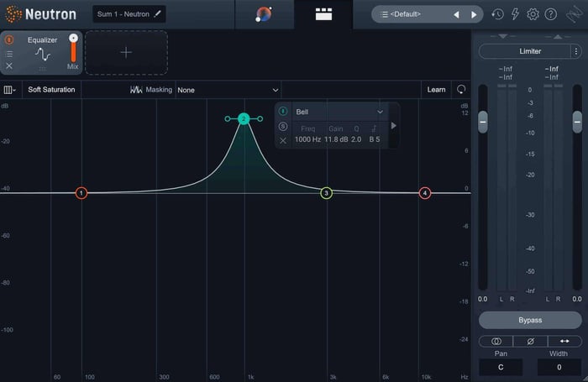Expand band popup with right arrow
This screenshot has height=382, width=588.
click(393, 126)
